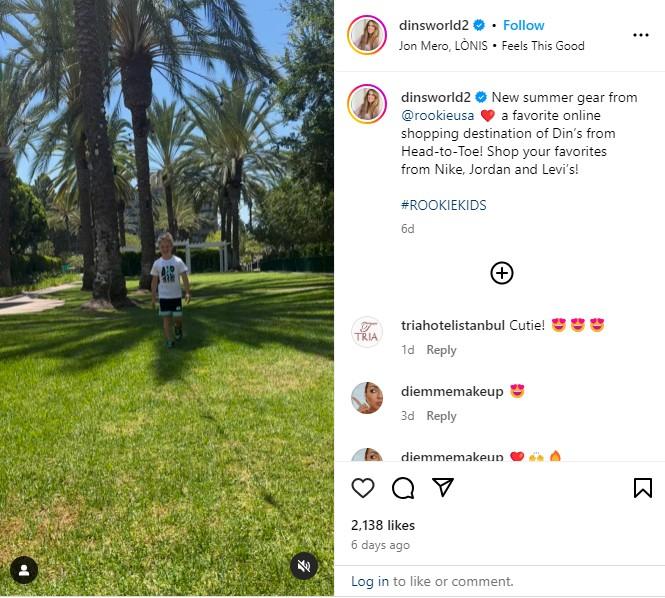The width and height of the screenshot is (665, 598).
Task: Share the post via paper plane icon
Action: tap(443, 487)
